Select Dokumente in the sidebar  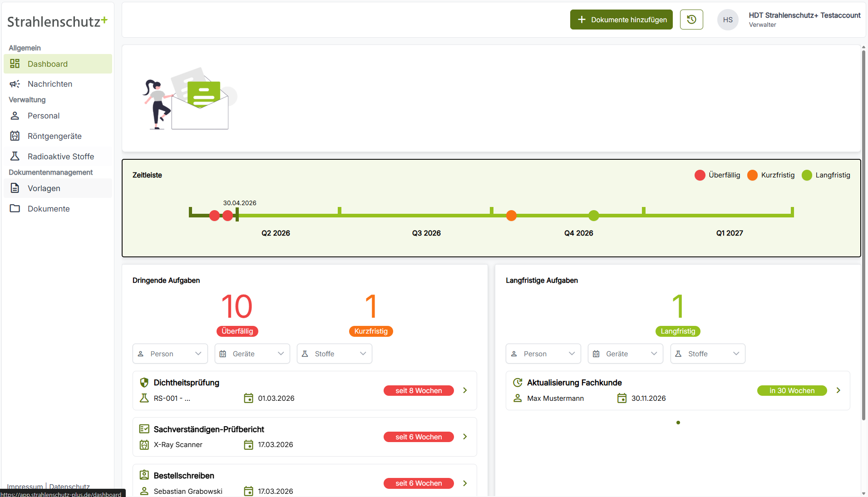pos(58,209)
